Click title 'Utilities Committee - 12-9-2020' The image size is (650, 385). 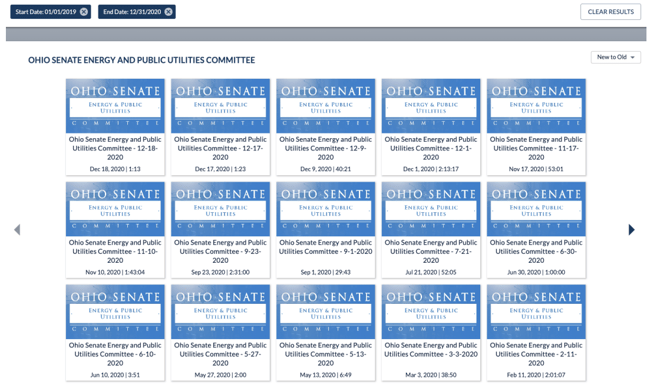pyautogui.click(x=326, y=153)
